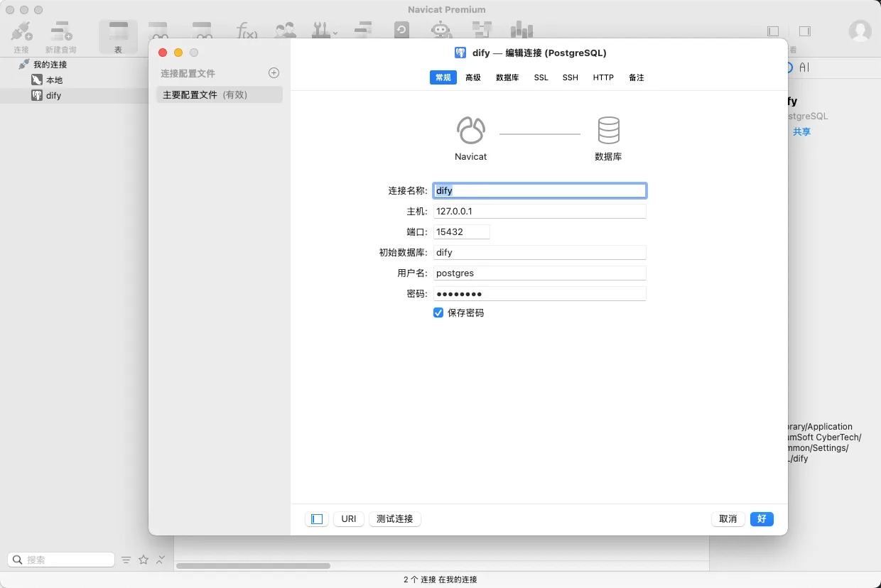Screen dimensions: 881x588
Task: Select the dify connection in the tree
Action: click(x=53, y=95)
